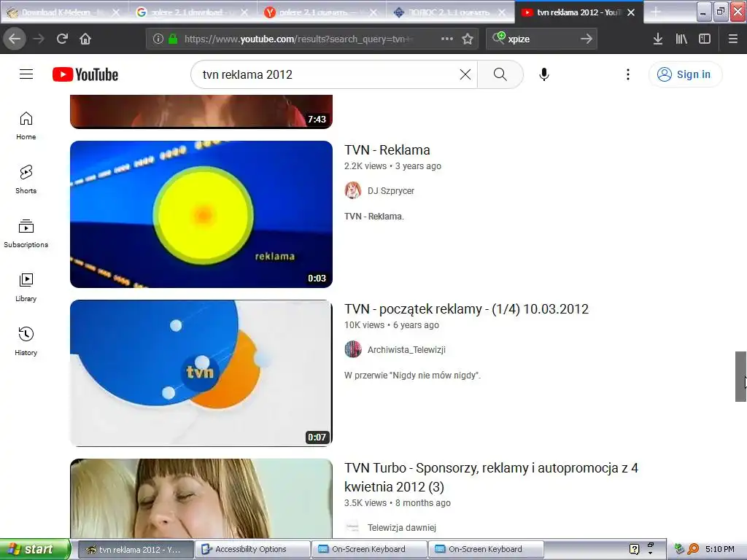This screenshot has width=747, height=560.
Task: Visit Archiwista_Telewizji channel name
Action: (406, 350)
